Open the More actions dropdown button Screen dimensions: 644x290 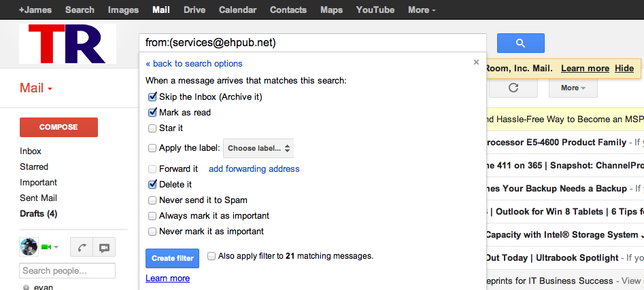click(573, 88)
